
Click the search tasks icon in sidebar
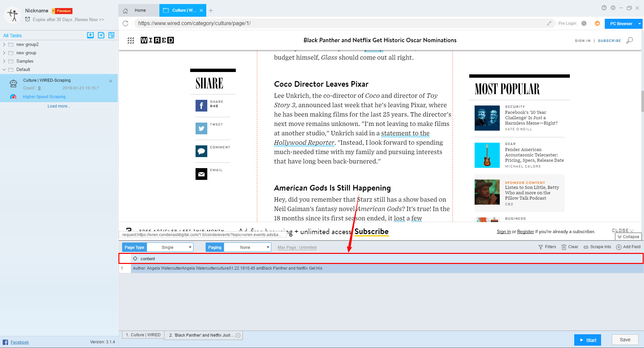(111, 35)
